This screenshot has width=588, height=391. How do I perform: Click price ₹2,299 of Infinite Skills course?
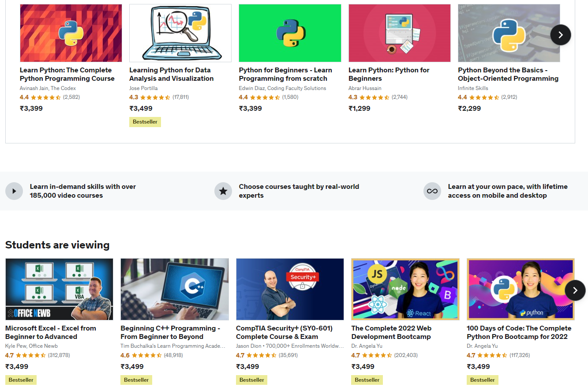469,108
